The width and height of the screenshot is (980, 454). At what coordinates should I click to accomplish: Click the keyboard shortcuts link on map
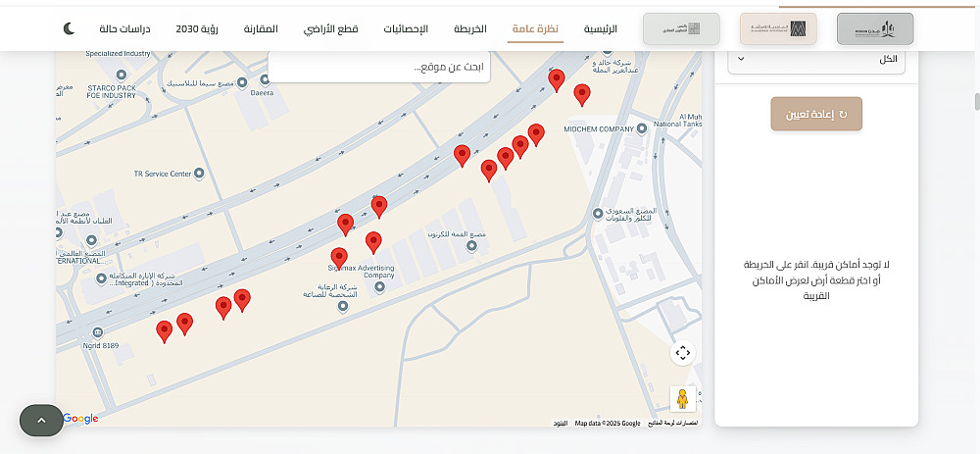671,424
